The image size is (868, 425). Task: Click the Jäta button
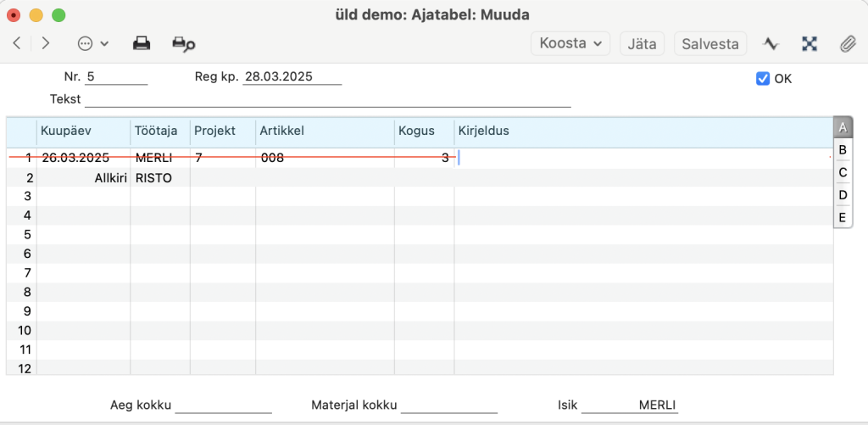point(642,43)
